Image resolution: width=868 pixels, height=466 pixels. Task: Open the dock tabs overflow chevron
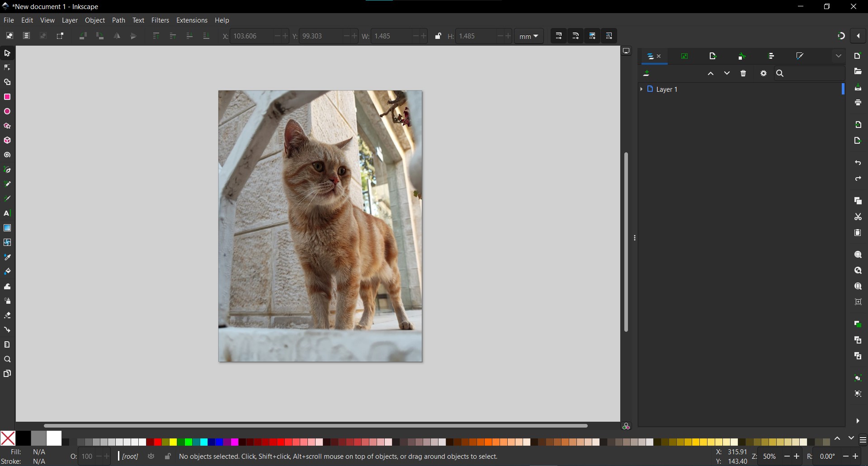point(839,56)
